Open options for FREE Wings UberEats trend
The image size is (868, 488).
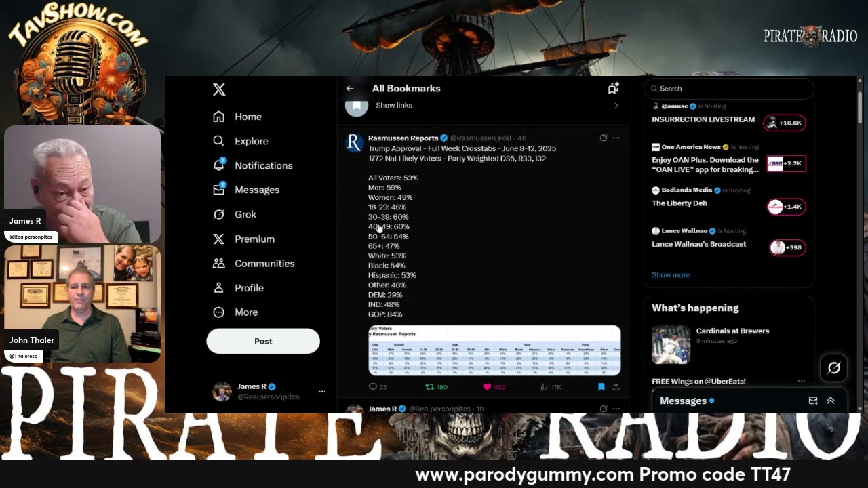[802, 381]
